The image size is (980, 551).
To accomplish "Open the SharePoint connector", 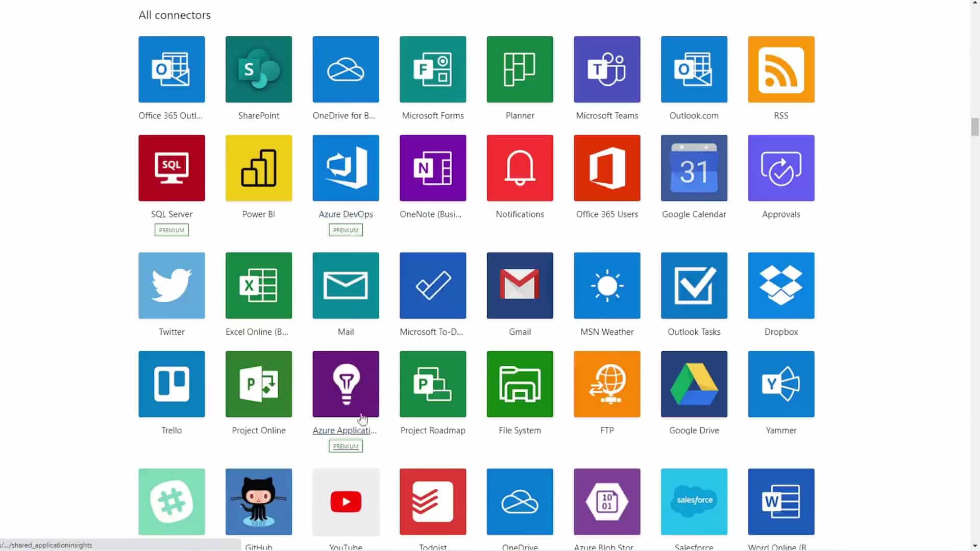I will click(x=258, y=69).
